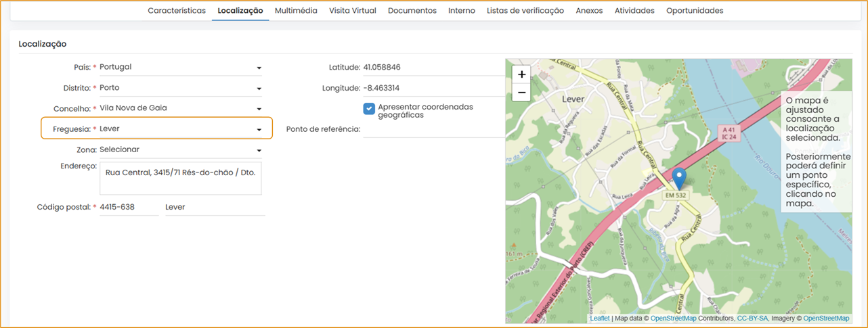Image resolution: width=868 pixels, height=328 pixels.
Task: Click the A 41 IC 24 road shield
Action: [x=729, y=133]
